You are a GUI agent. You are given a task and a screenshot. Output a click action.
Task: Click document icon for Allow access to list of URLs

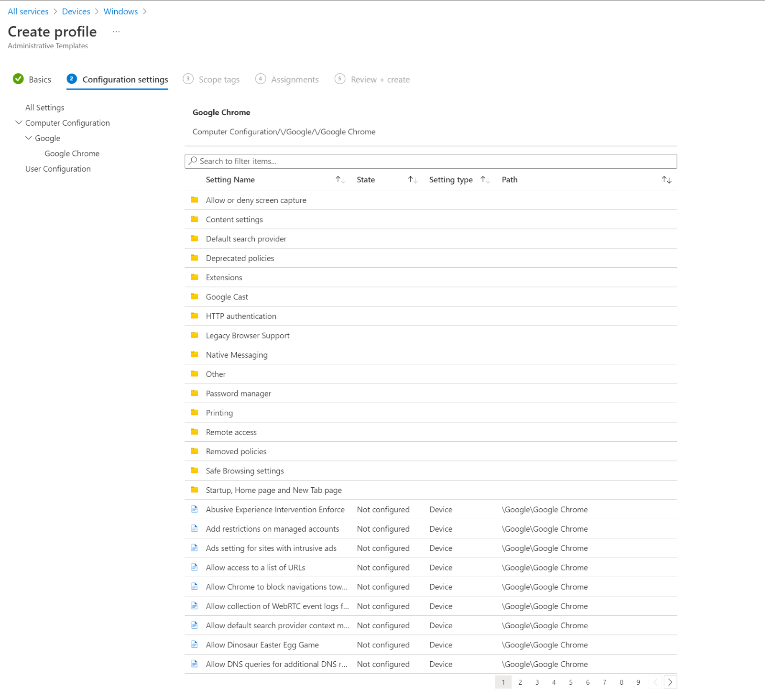194,567
